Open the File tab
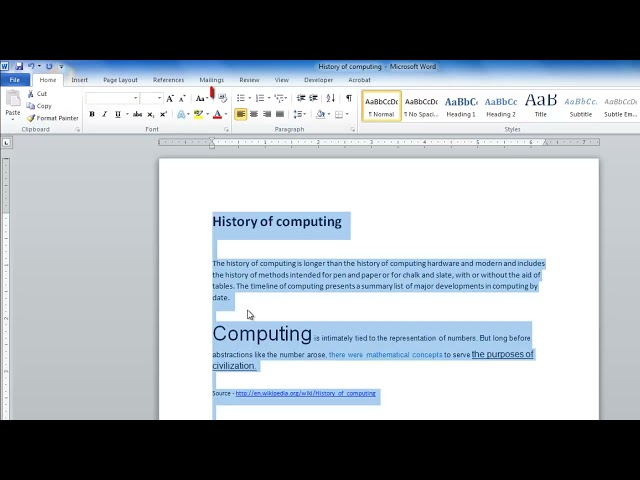This screenshot has height=480, width=640. pyautogui.click(x=15, y=80)
